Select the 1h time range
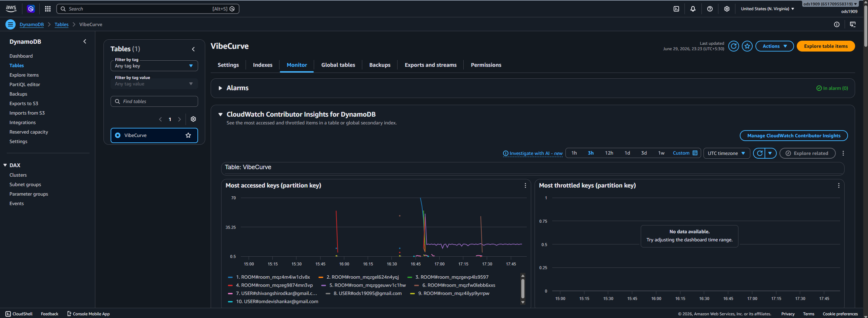The image size is (868, 318). tap(574, 153)
